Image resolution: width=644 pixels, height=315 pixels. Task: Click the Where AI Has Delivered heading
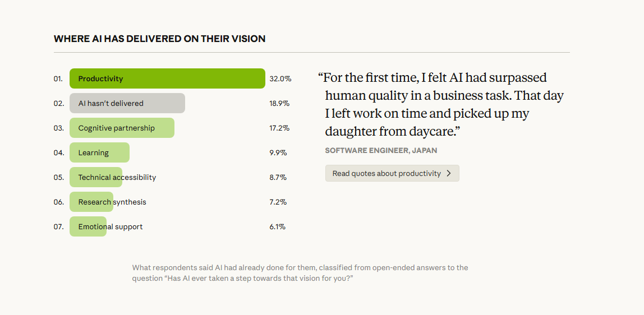click(159, 39)
